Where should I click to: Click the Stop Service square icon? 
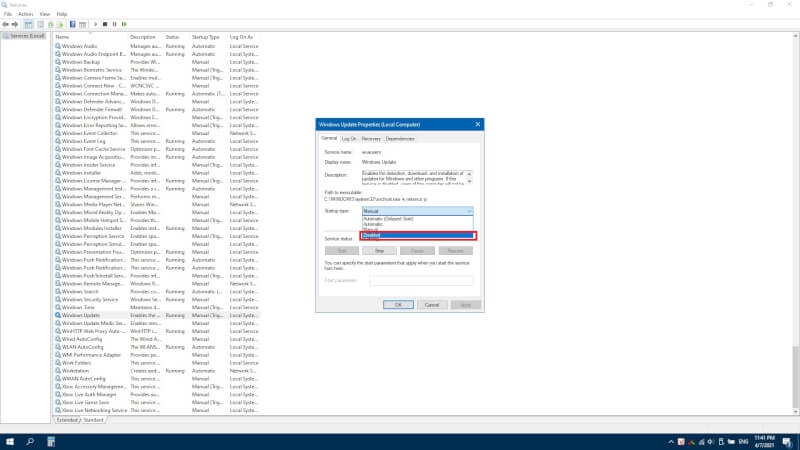click(105, 24)
